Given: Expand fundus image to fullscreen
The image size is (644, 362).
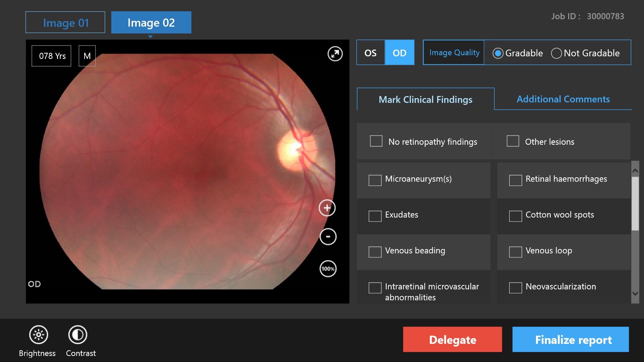Looking at the screenshot, I should 335,54.
